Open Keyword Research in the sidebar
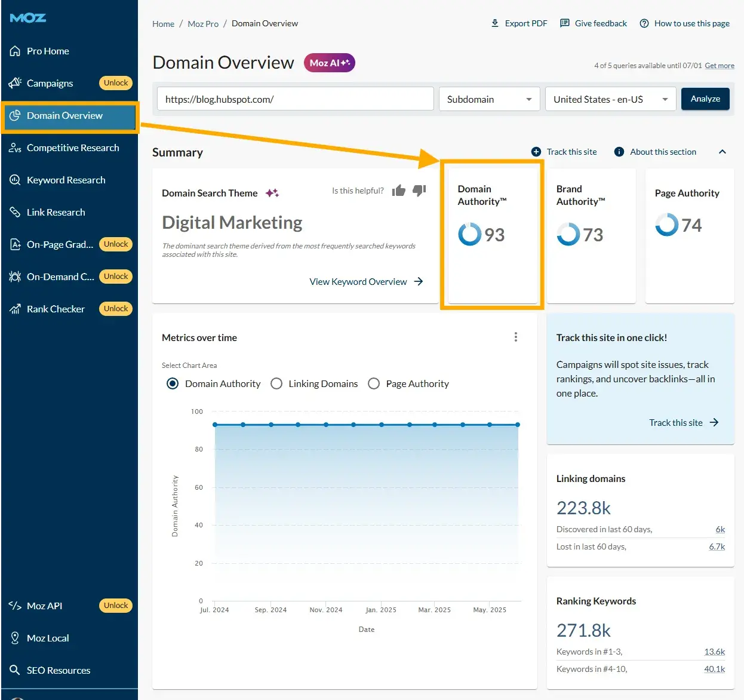Image resolution: width=744 pixels, height=700 pixels. pyautogui.click(x=66, y=180)
